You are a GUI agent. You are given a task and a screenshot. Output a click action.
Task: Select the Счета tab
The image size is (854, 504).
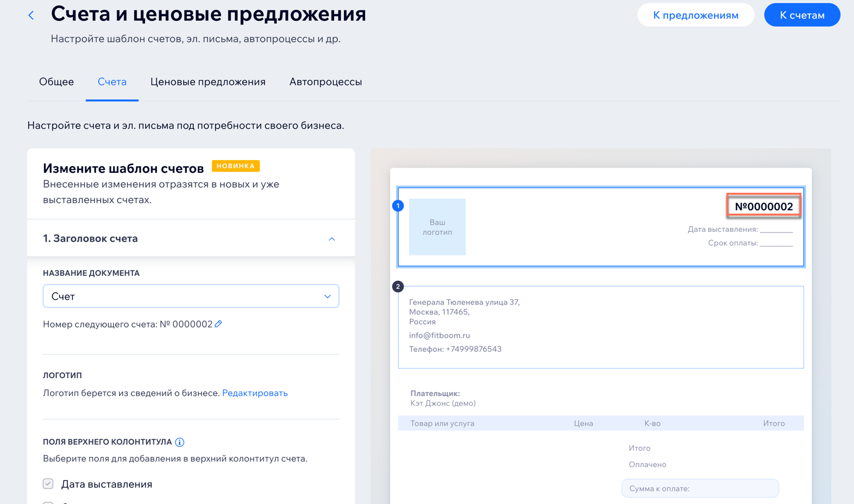pyautogui.click(x=112, y=81)
